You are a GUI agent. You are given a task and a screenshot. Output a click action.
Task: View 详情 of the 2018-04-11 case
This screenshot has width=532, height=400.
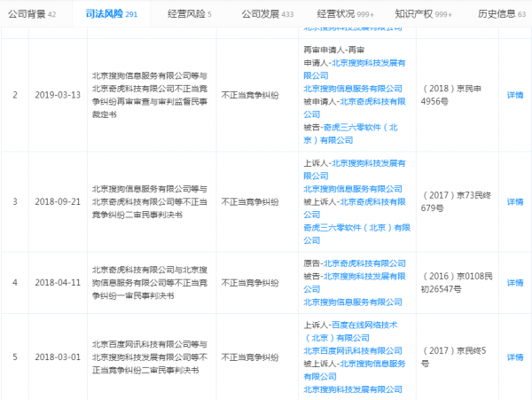514,282
